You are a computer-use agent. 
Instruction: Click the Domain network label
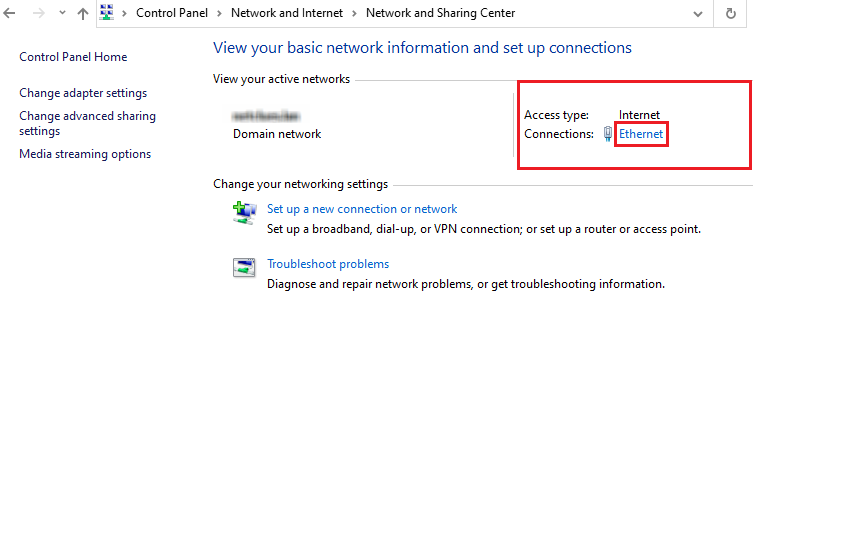pyautogui.click(x=277, y=134)
